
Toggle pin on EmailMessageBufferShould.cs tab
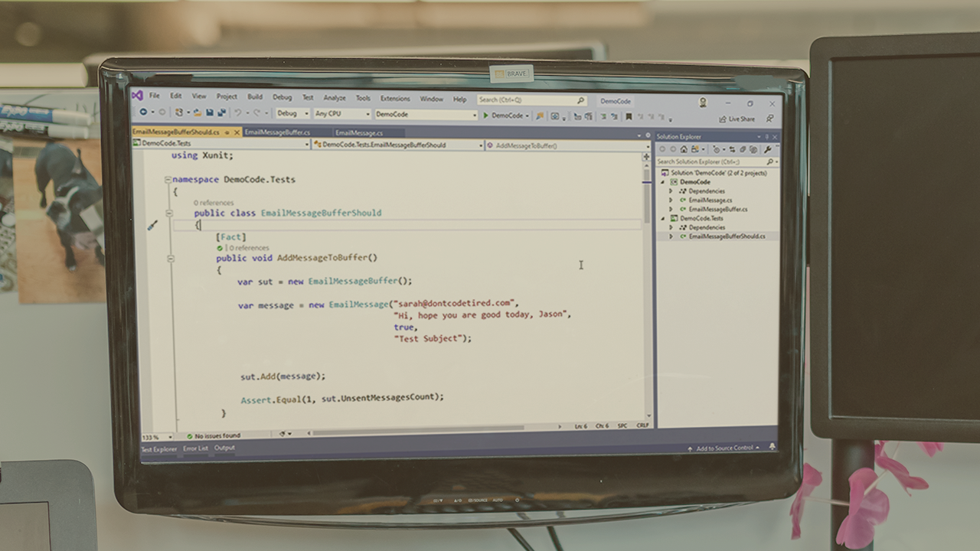point(227,132)
